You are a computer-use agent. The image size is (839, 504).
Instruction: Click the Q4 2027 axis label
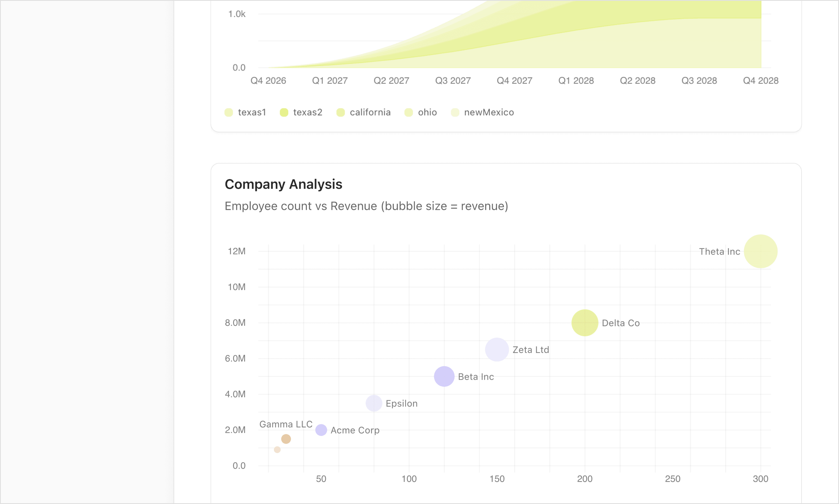(x=514, y=80)
